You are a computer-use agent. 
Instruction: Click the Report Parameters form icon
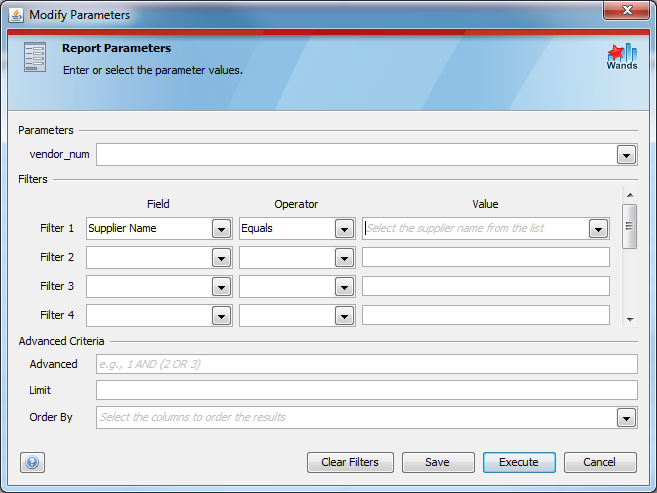click(35, 57)
